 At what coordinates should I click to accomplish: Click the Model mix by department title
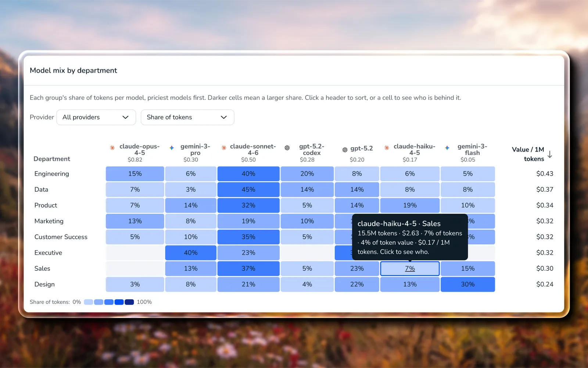point(73,70)
